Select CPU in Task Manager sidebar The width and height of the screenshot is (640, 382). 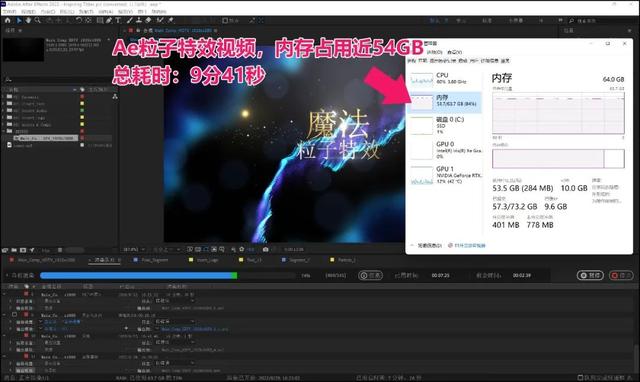click(446, 79)
